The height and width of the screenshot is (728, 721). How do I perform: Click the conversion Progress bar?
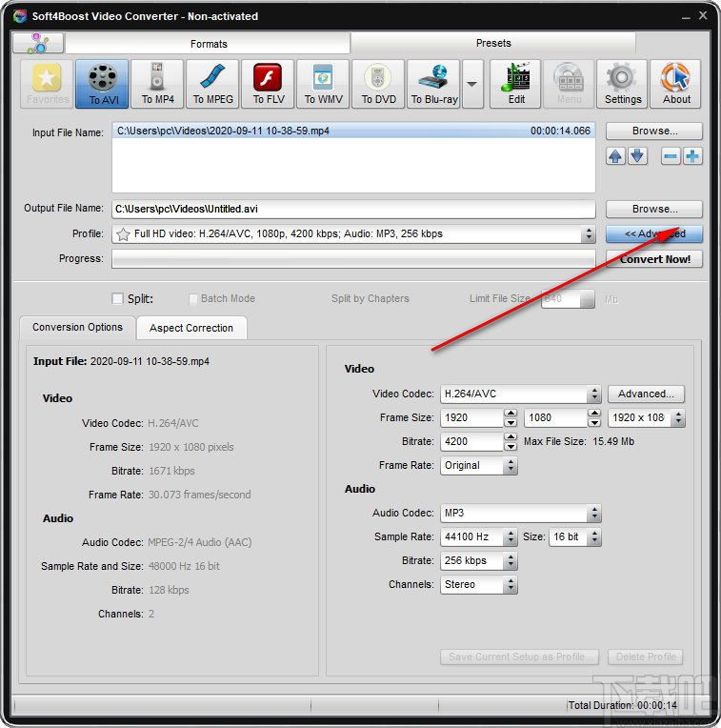click(x=353, y=259)
